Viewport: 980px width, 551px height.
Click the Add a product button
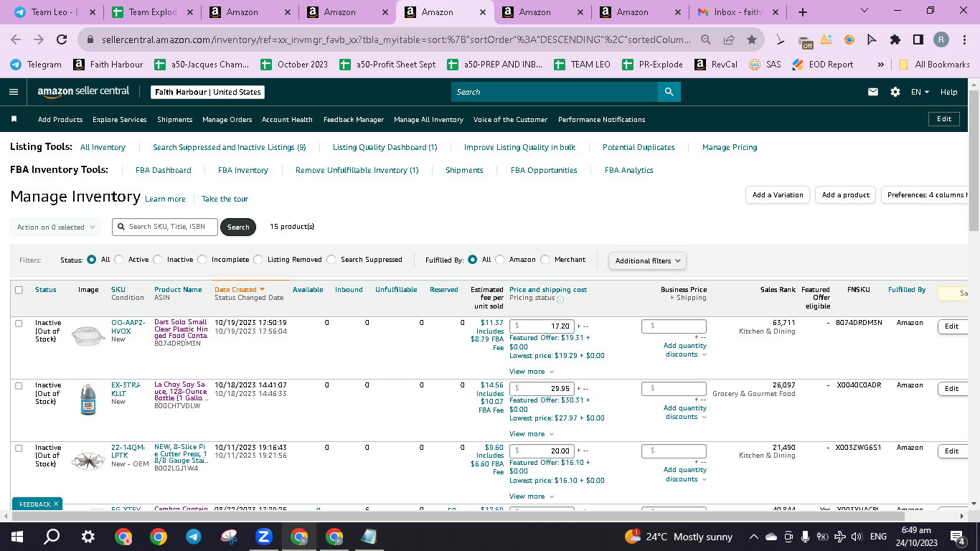[845, 195]
